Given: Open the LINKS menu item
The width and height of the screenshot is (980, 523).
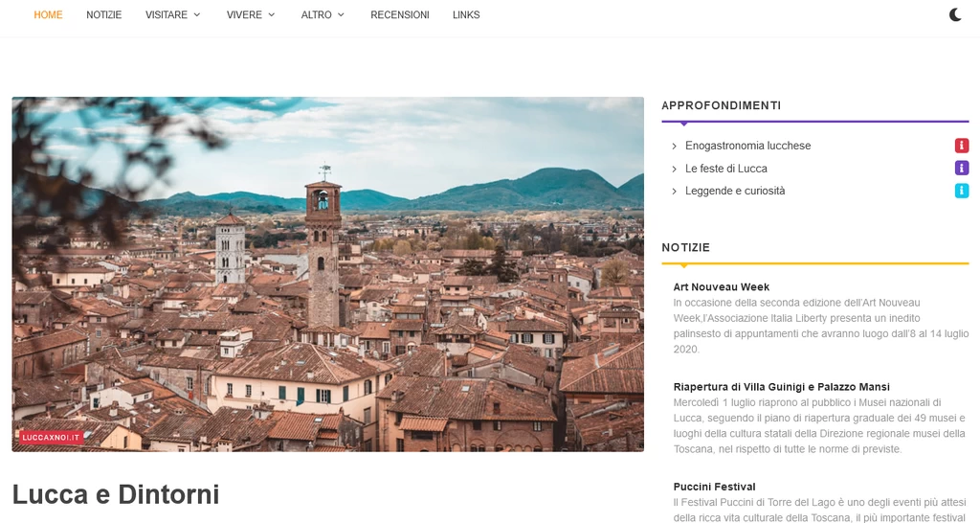Looking at the screenshot, I should 466,14.
